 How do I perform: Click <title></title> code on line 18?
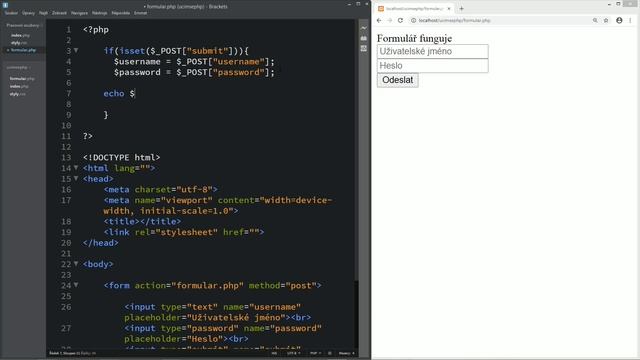[142, 222]
